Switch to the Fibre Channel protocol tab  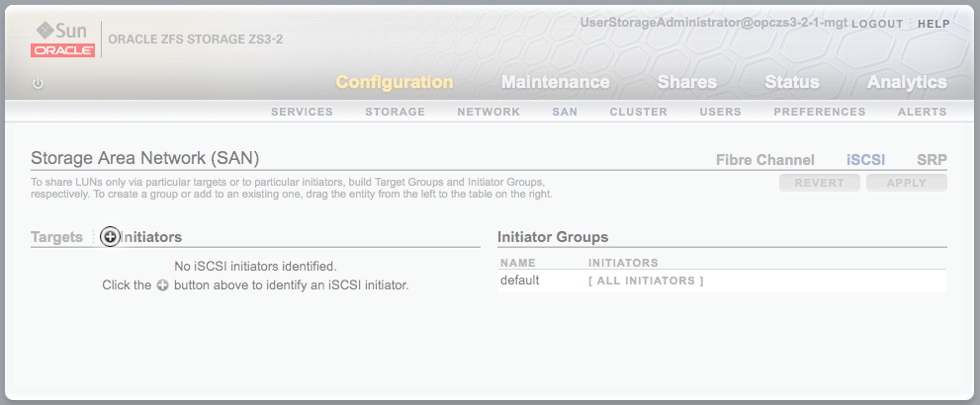[765, 160]
